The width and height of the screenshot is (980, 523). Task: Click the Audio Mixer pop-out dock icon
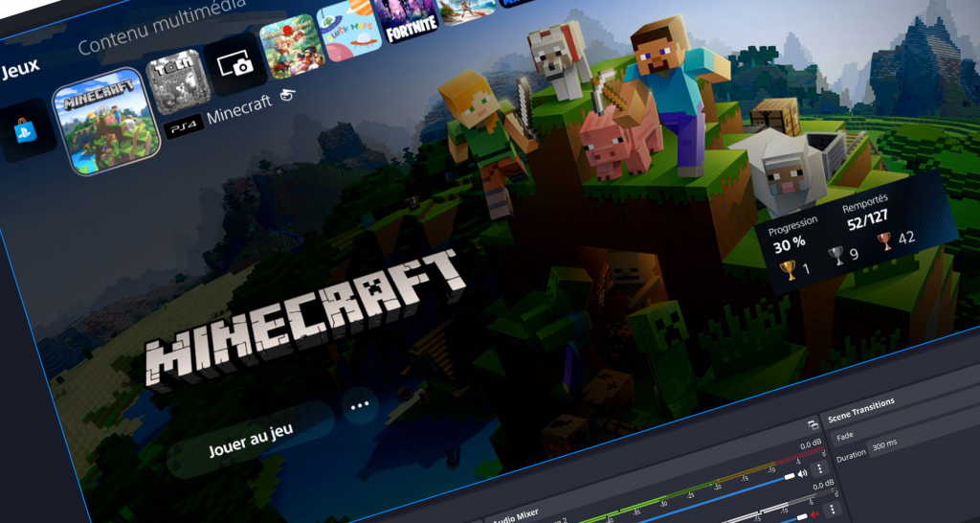pyautogui.click(x=813, y=424)
